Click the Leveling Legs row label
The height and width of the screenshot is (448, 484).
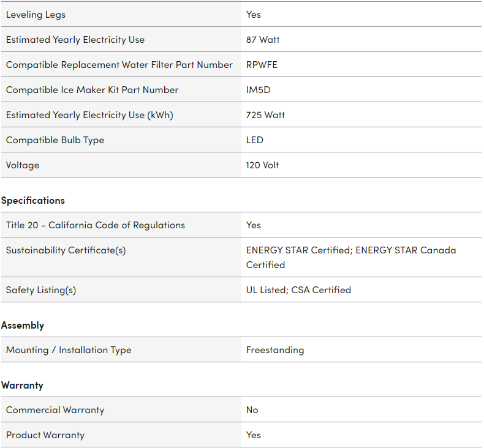coord(36,15)
